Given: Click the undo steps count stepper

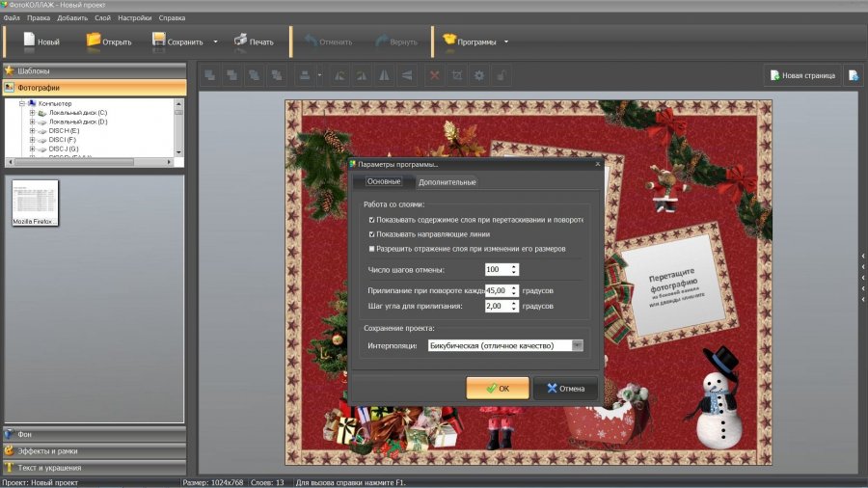Looking at the screenshot, I should 515,269.
